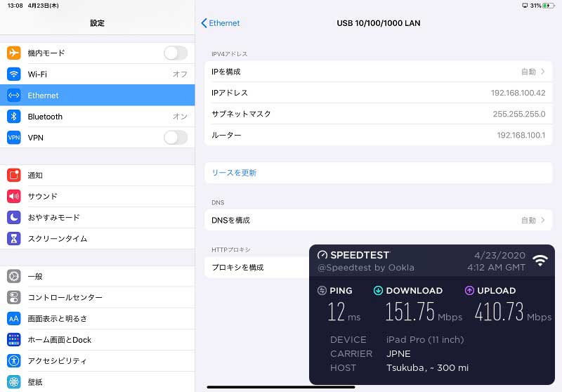Screen dimensions: 562x392
Task: Tap the DOWNLOAD arrow icon on Speedtest card
Action: point(378,290)
